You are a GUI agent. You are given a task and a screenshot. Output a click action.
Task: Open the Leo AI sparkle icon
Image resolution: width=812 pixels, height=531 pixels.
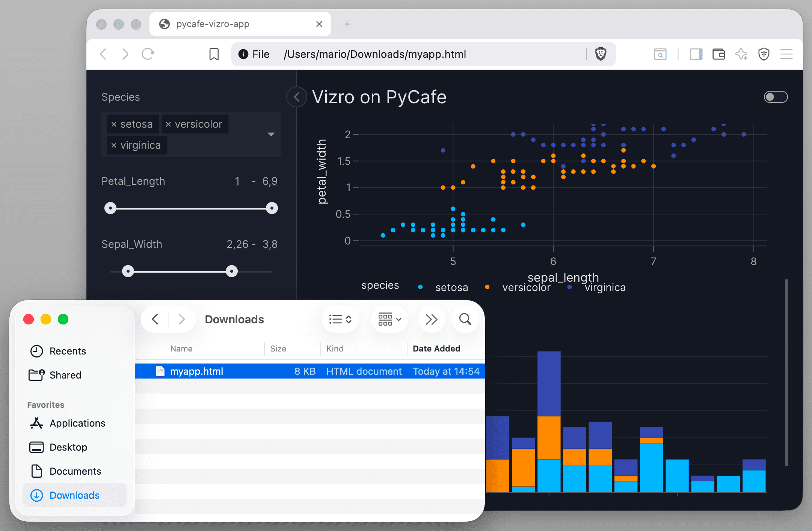click(741, 54)
